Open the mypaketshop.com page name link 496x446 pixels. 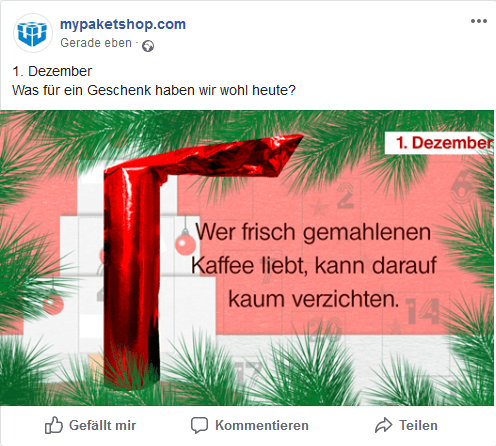tap(123, 24)
